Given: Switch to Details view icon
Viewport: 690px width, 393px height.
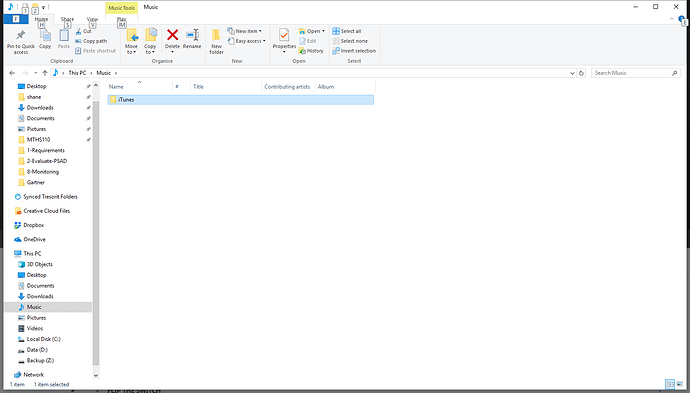Looking at the screenshot, I should pos(670,384).
